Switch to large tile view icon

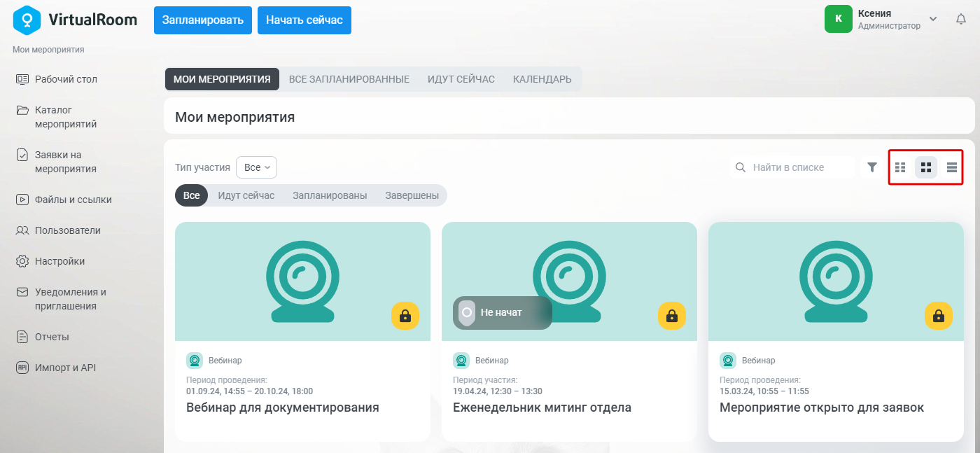click(926, 167)
